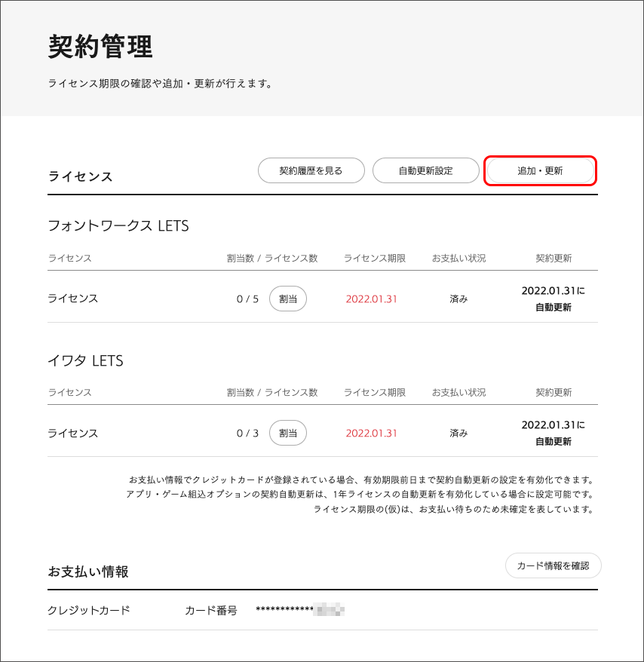This screenshot has width=644, height=662.
Task: Click the 契約履歴を見る button
Action: [x=311, y=170]
